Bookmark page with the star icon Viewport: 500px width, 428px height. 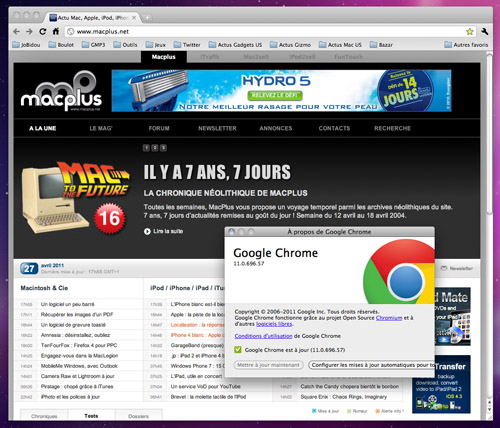470,32
